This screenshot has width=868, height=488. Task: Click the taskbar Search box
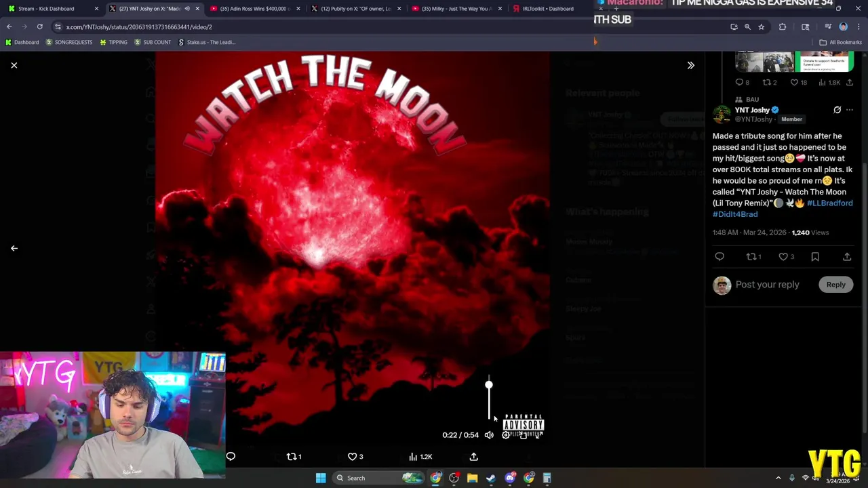pos(380,479)
